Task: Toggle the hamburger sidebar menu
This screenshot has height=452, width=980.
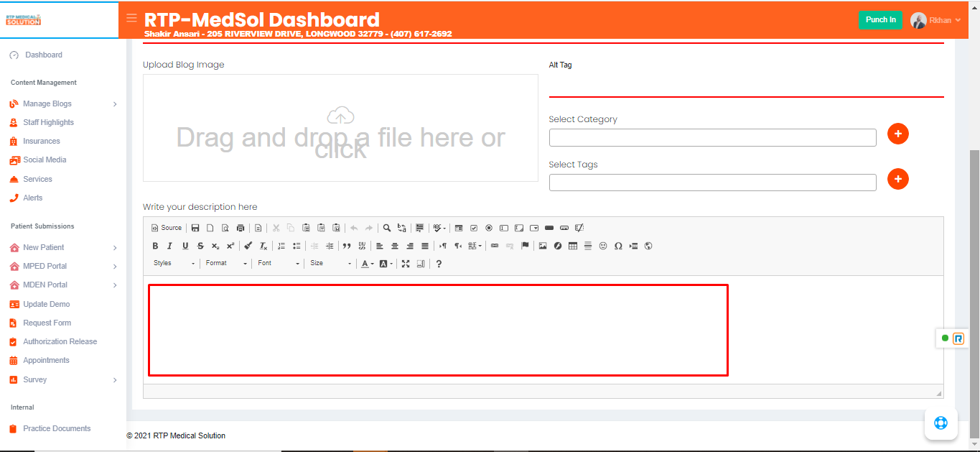Action: point(131,18)
